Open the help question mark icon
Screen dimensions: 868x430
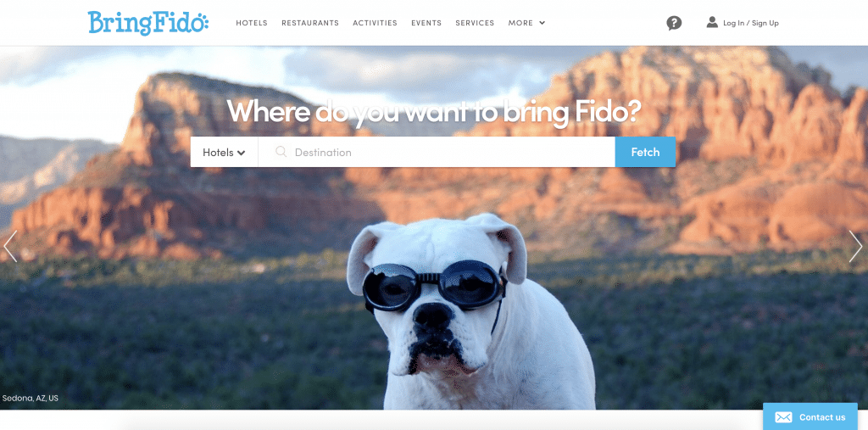point(674,23)
